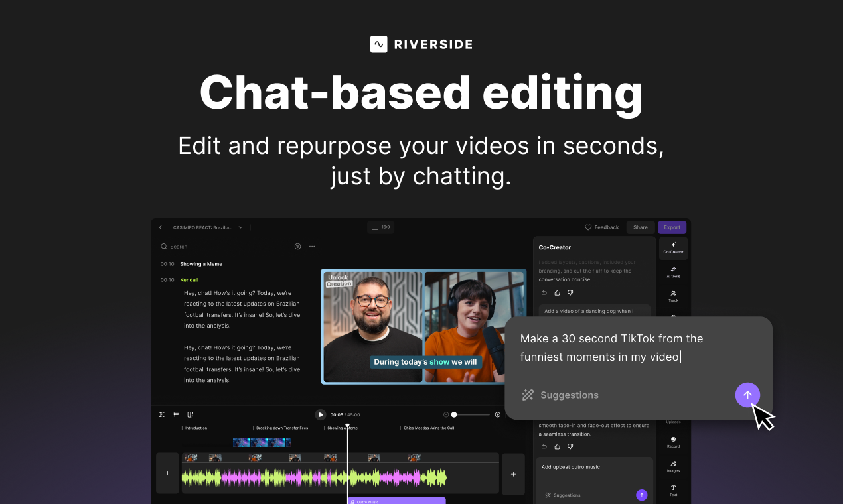
Task: Open the Feedback menu
Action: click(601, 227)
